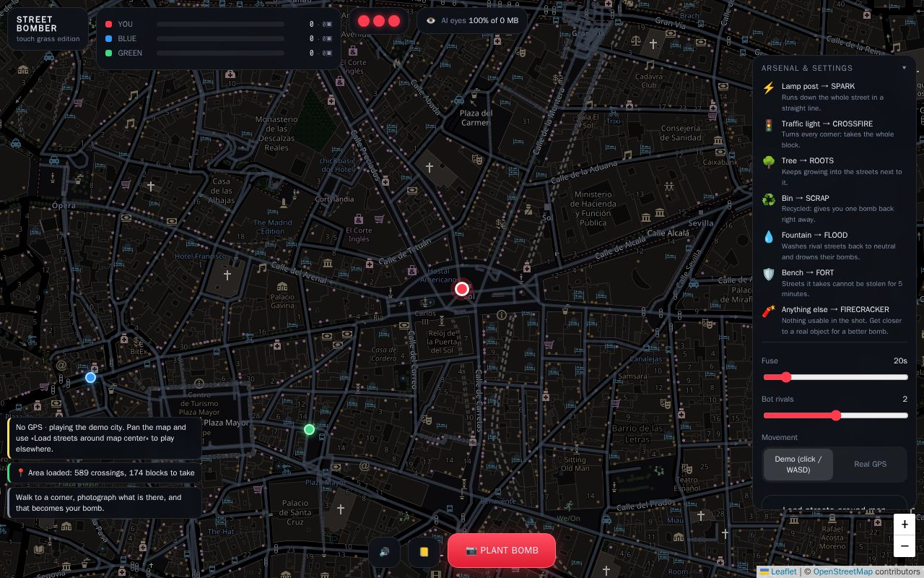Click the blue rival marker on map

point(90,377)
